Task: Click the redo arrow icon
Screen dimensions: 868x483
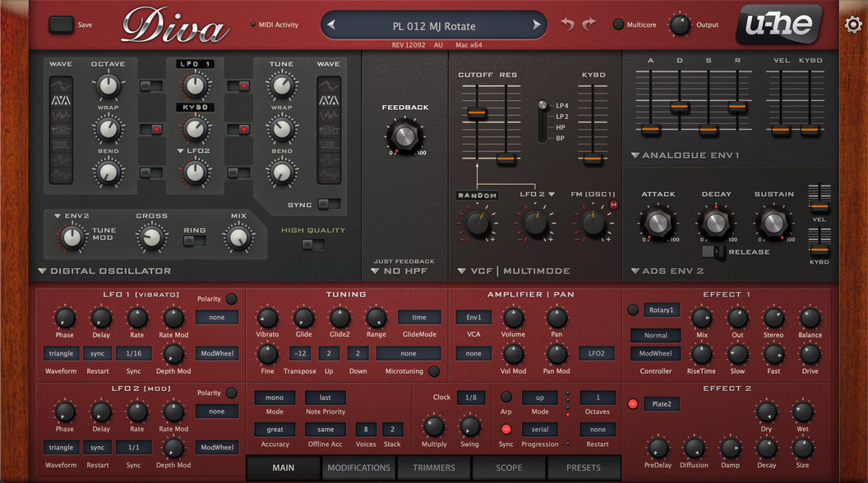Action: [x=589, y=25]
